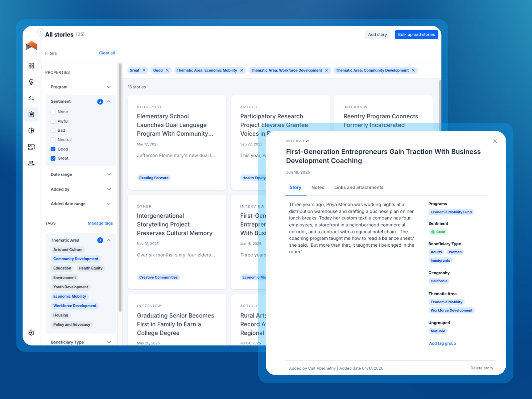Remove the Thematic Area: Economic Mobility filter chip
The image size is (532, 399).
click(242, 70)
